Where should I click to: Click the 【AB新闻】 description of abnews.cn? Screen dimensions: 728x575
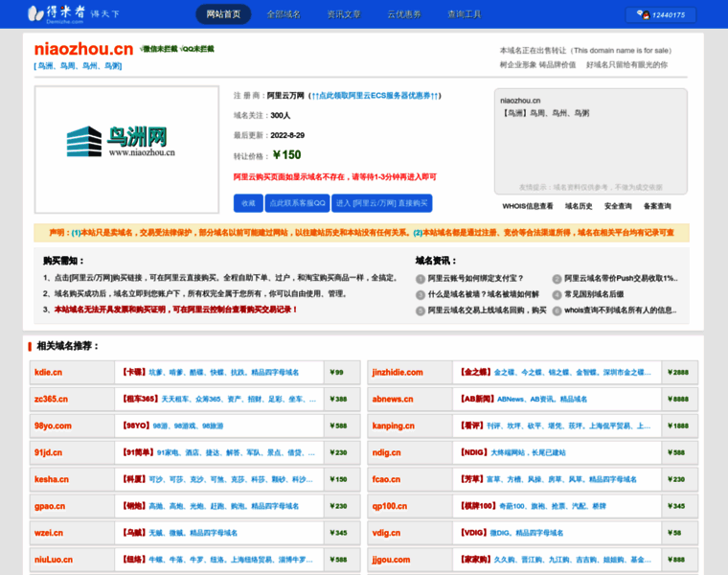(x=524, y=400)
